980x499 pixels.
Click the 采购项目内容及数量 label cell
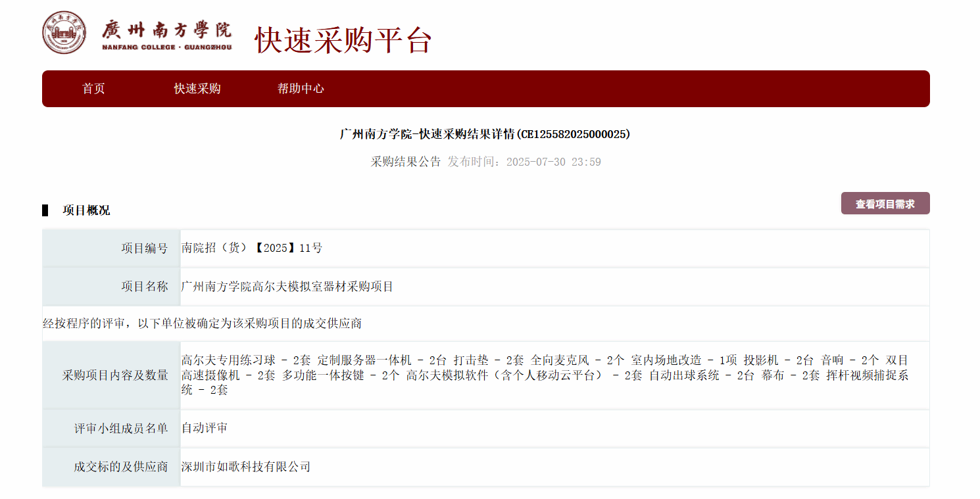[x=111, y=375]
